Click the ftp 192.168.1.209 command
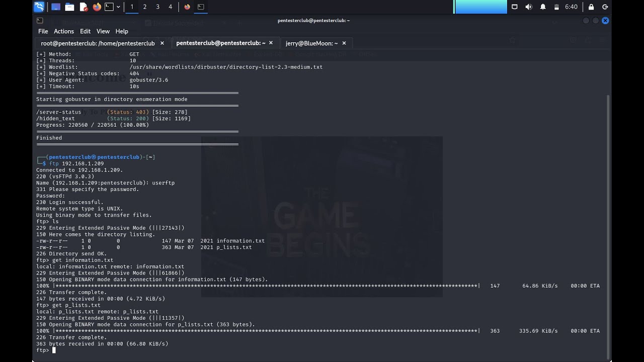The width and height of the screenshot is (644, 362). (76, 163)
